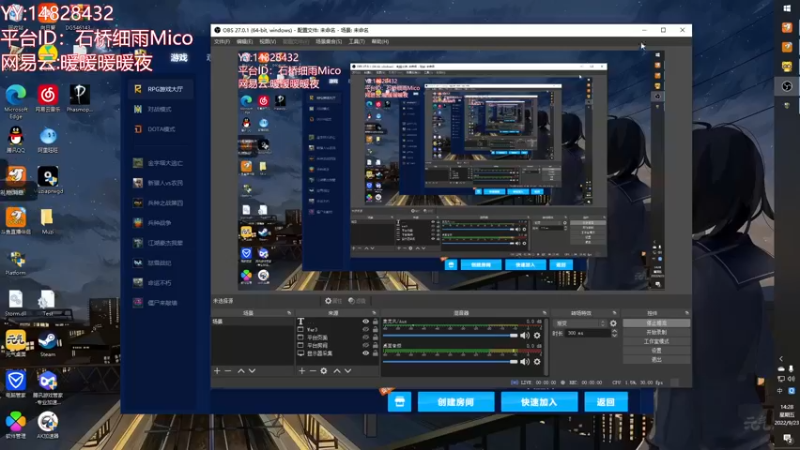The width and height of the screenshot is (800, 450).
Task: Open microphone/Aux audio settings gear
Action: tap(537, 335)
